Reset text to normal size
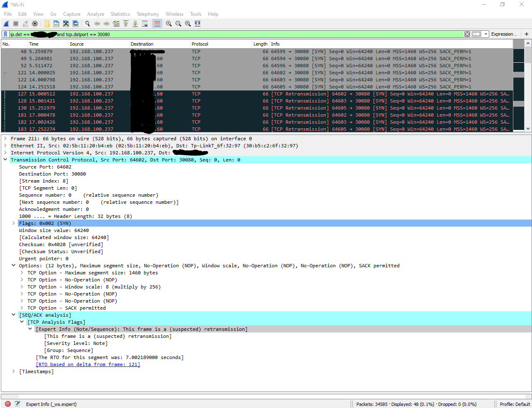Viewport: 532px width, 408px height. [x=188, y=24]
